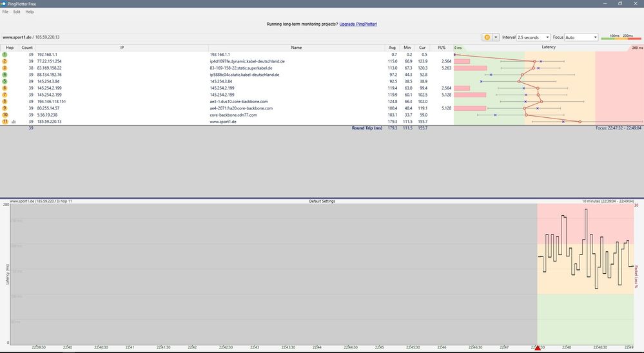Select hop 11 orange circle icon
This screenshot has width=644, height=353.
(5, 122)
